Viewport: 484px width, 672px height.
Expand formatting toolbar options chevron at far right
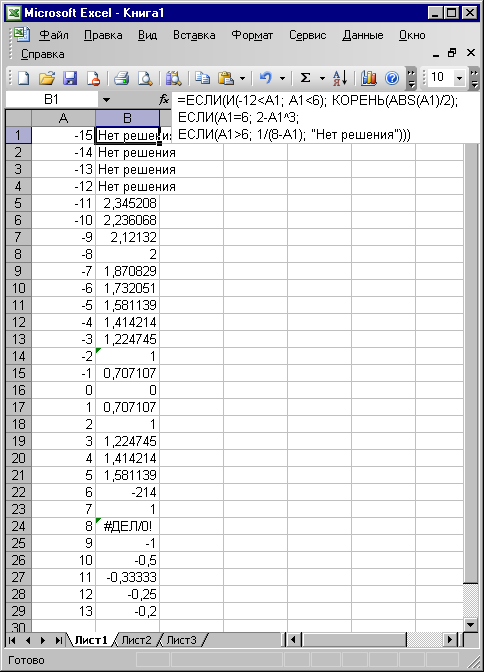[474, 78]
